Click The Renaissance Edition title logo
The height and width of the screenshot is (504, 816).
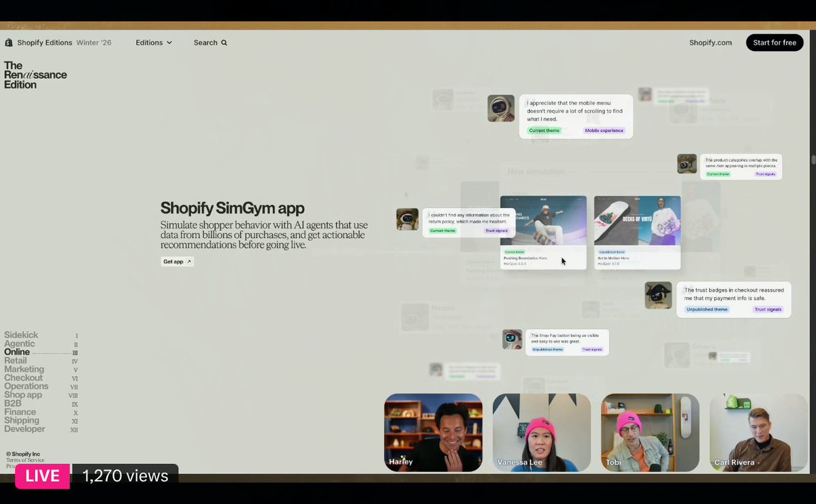(35, 75)
